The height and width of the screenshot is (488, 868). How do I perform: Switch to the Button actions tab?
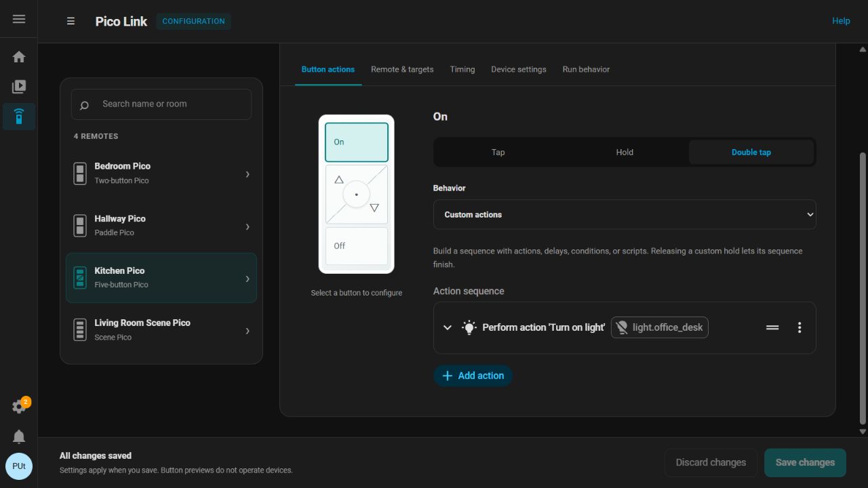click(x=328, y=69)
